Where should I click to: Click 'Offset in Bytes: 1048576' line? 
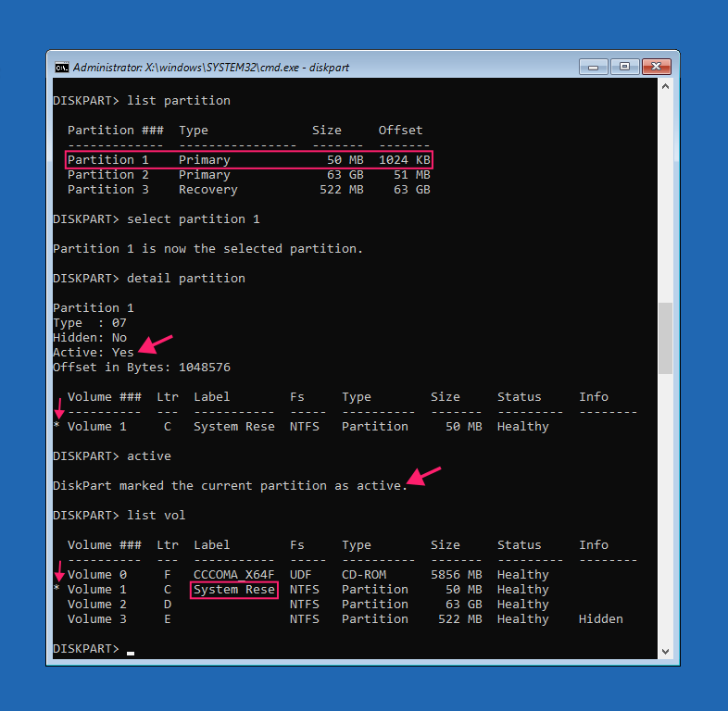pos(142,368)
